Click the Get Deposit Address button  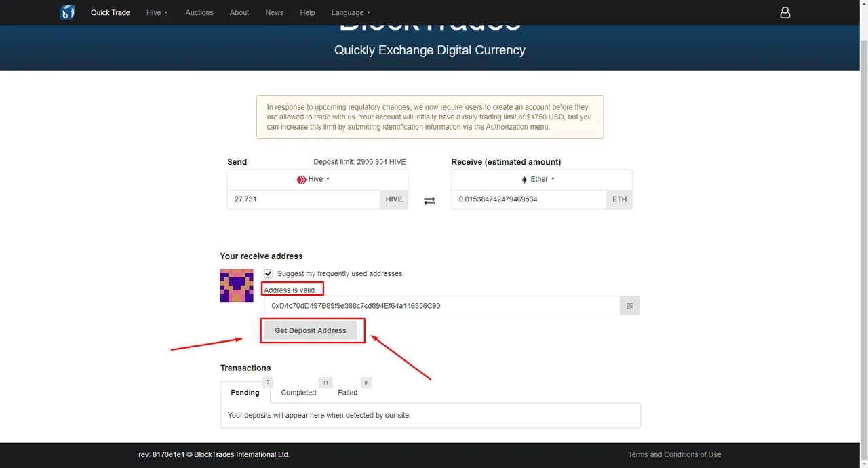(311, 330)
